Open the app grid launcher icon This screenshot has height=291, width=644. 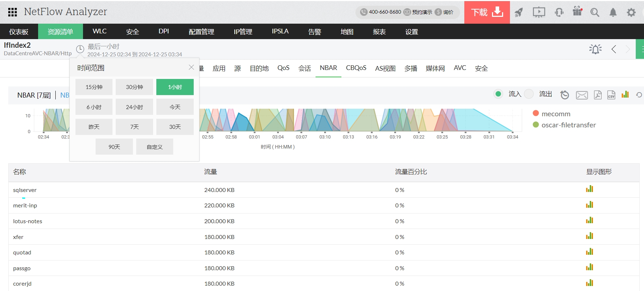13,12
